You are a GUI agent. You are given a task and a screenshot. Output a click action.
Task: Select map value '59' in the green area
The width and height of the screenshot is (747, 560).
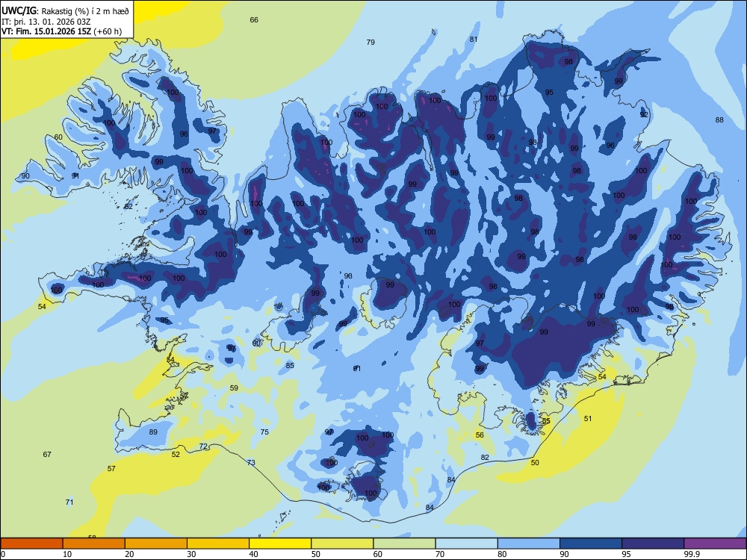point(234,388)
